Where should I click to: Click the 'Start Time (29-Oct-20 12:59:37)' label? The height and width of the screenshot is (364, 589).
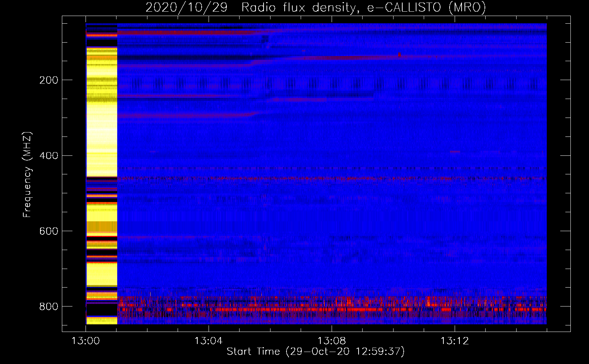point(316,352)
